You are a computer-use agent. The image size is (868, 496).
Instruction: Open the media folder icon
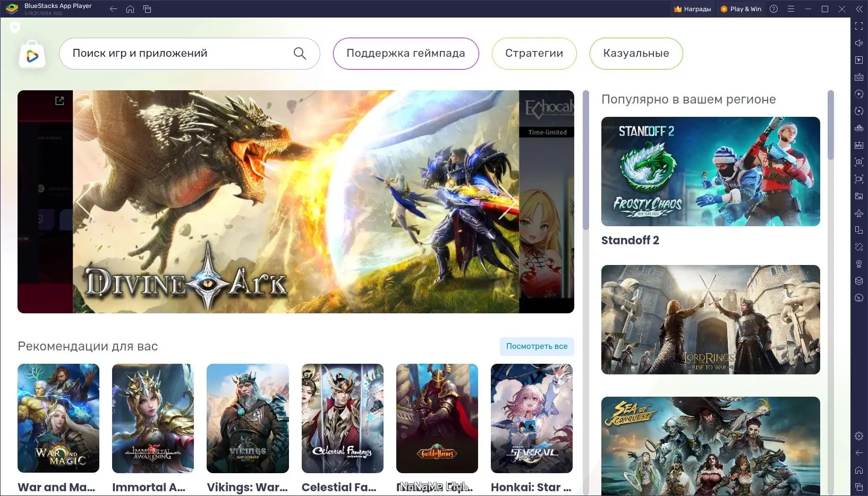[x=859, y=196]
